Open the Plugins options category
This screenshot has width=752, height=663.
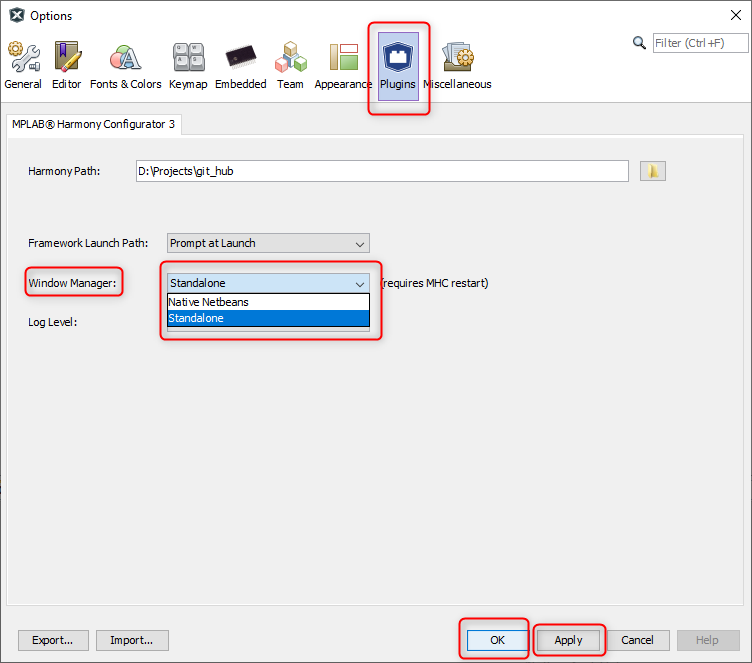pyautogui.click(x=398, y=65)
